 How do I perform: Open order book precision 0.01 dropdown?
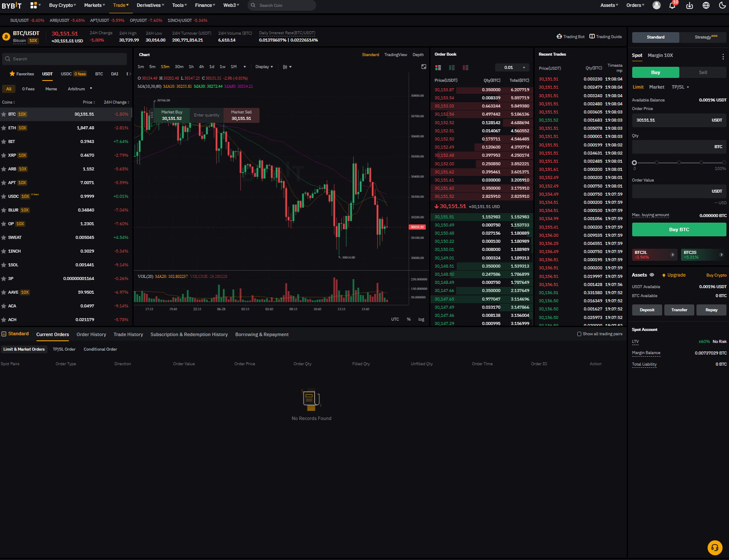click(x=512, y=68)
